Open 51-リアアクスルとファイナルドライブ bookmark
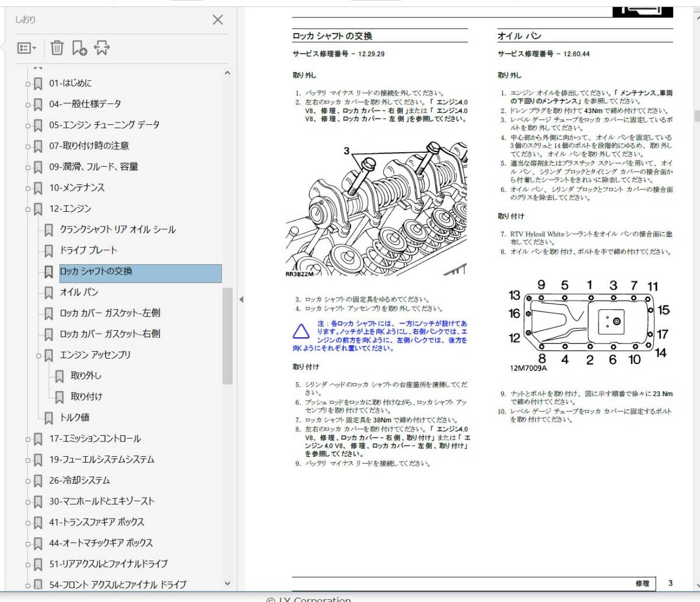The width and height of the screenshot is (700, 602). pos(108,564)
